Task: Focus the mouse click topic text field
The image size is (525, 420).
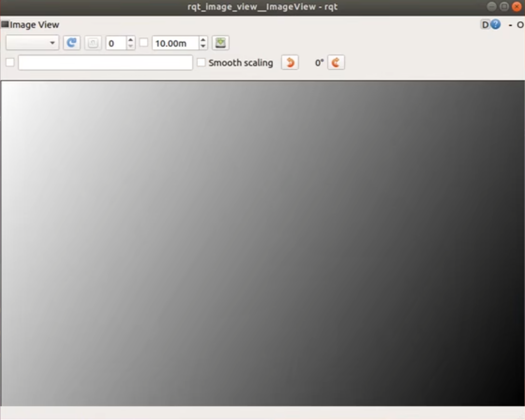Action: tap(106, 63)
